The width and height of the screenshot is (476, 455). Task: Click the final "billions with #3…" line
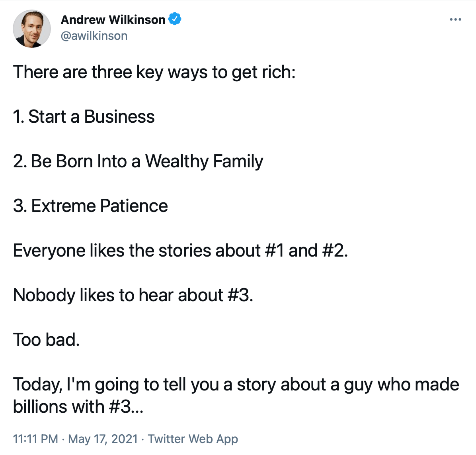pyautogui.click(x=78, y=407)
